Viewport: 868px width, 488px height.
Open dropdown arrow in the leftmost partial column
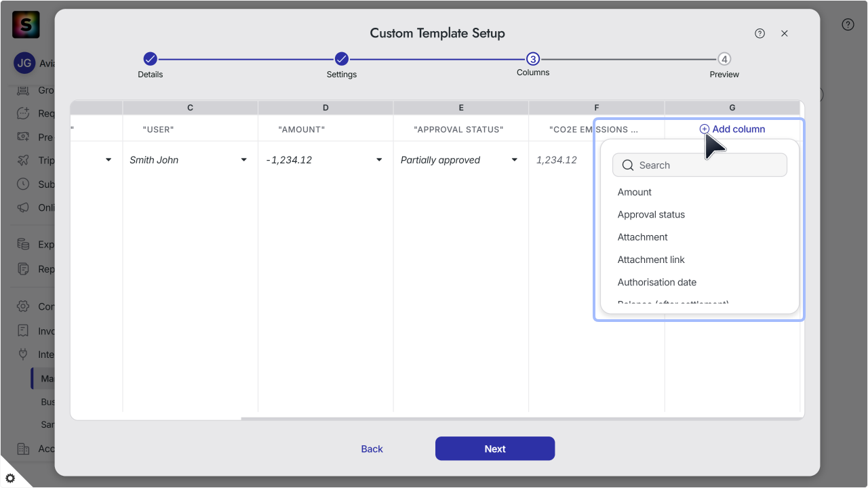[108, 160]
